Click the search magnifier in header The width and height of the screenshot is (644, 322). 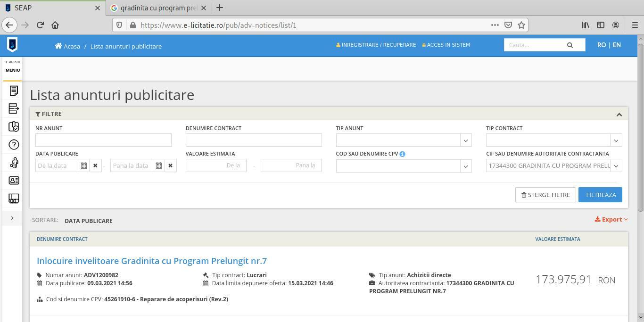[x=570, y=45]
